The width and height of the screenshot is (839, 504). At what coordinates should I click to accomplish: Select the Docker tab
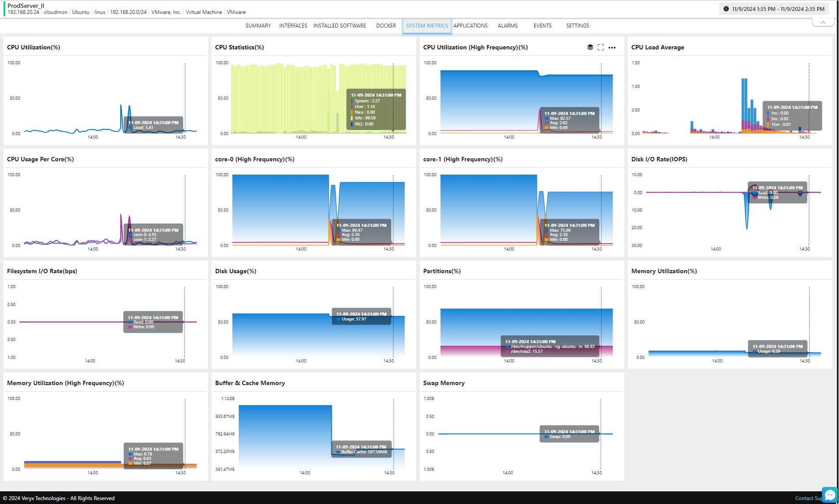[x=386, y=26]
